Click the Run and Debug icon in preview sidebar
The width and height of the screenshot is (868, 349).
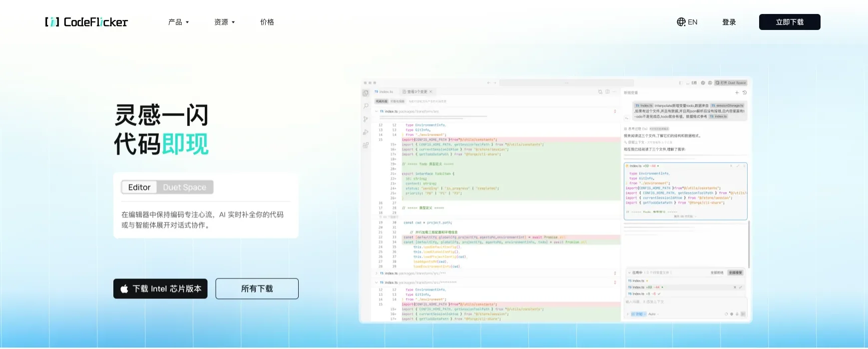366,132
